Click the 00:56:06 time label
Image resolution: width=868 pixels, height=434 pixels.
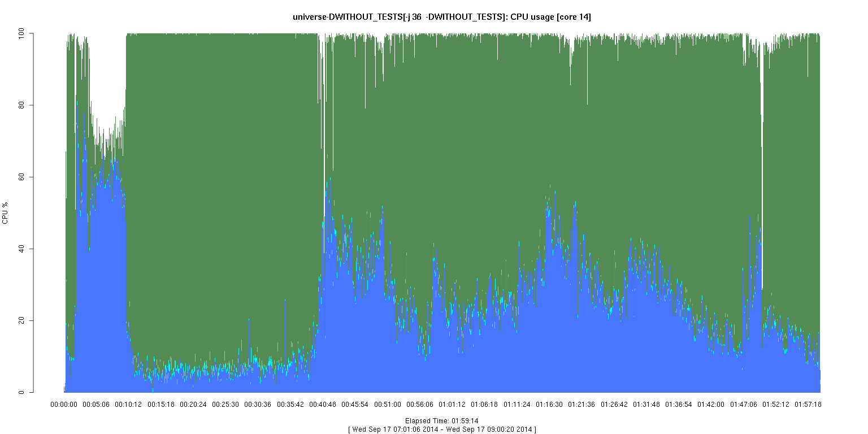tap(420, 405)
